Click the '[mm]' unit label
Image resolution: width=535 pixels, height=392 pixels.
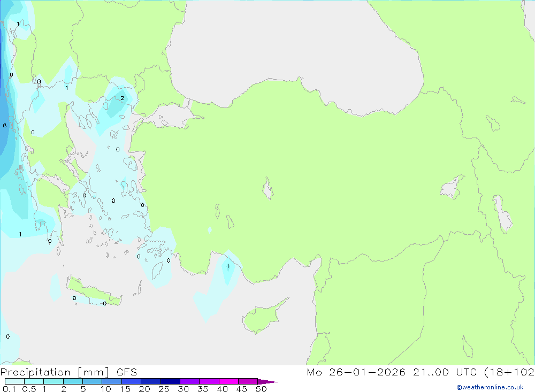(94, 372)
